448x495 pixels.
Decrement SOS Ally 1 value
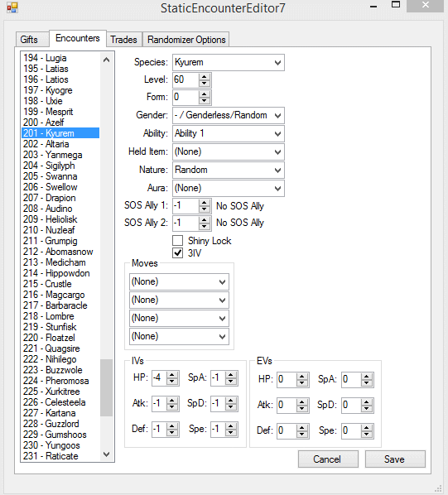(205, 209)
